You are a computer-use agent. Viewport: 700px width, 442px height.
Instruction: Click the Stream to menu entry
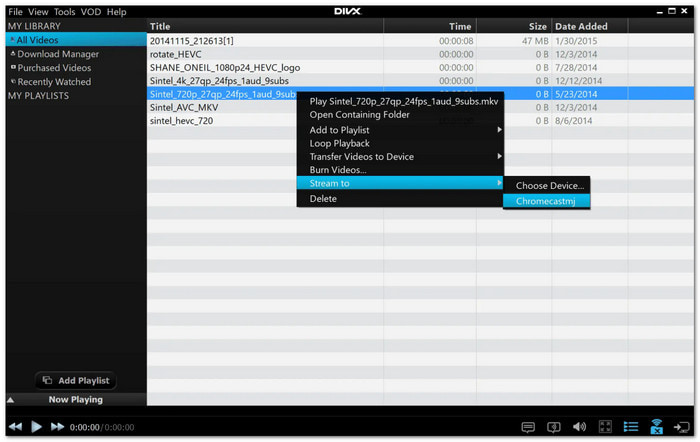(400, 183)
